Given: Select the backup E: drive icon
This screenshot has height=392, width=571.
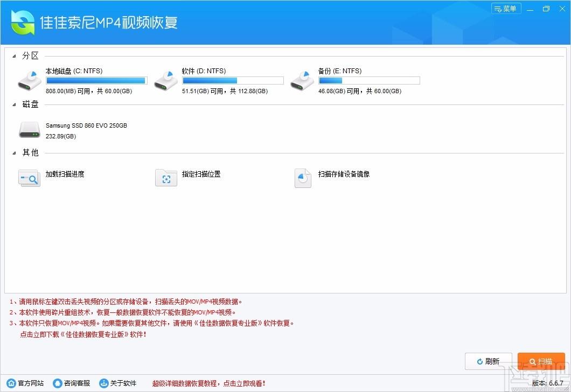Looking at the screenshot, I should 302,81.
